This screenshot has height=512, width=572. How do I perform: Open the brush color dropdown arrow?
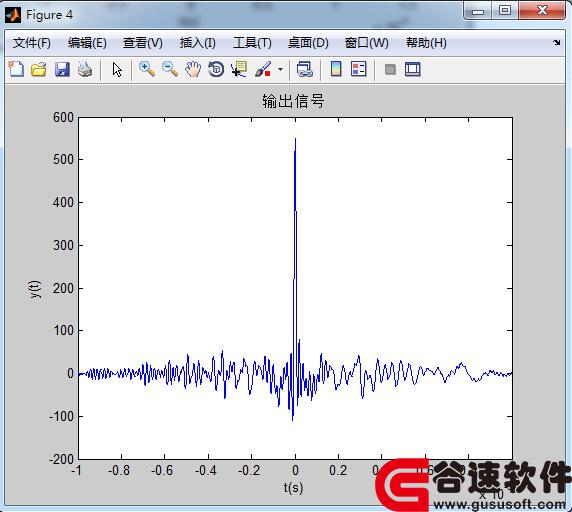click(280, 69)
